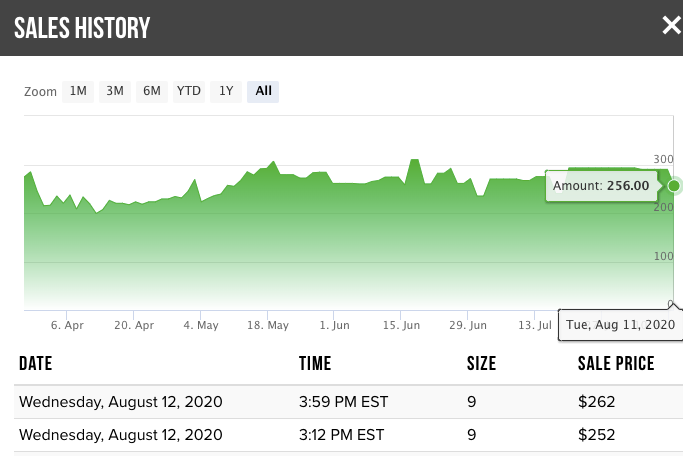Select the 1Y zoom range

(227, 91)
